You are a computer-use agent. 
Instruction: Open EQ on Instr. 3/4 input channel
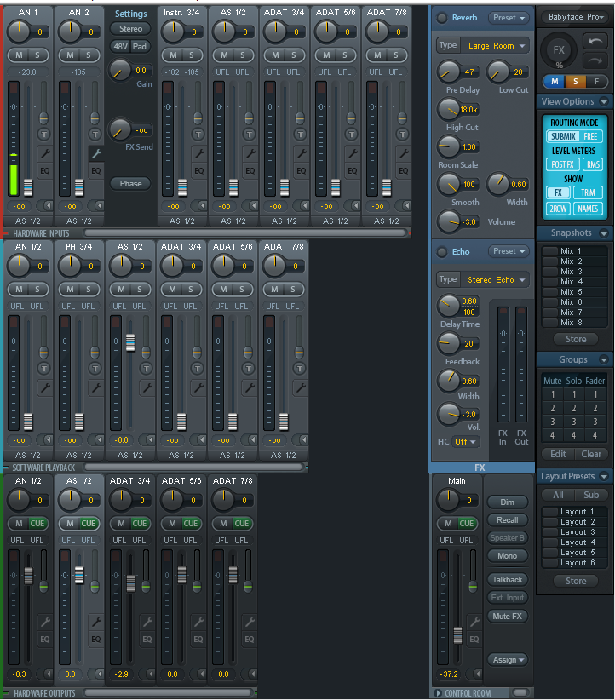click(198, 171)
